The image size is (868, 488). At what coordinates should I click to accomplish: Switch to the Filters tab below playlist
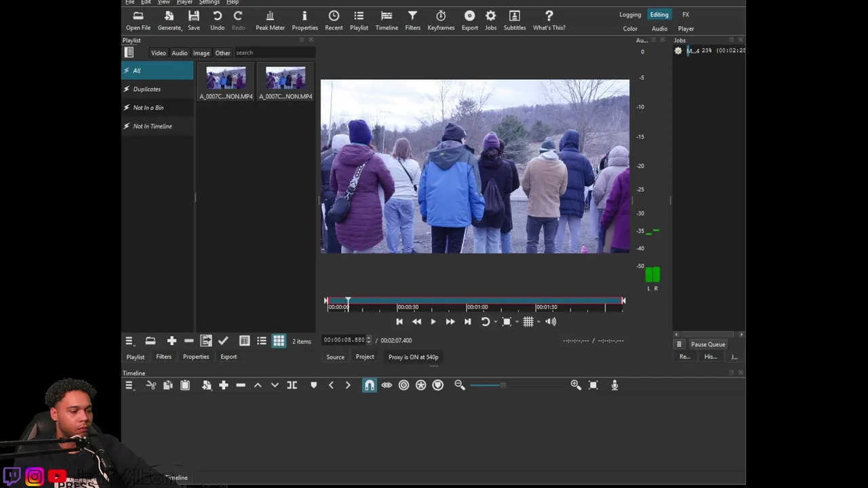[163, 357]
